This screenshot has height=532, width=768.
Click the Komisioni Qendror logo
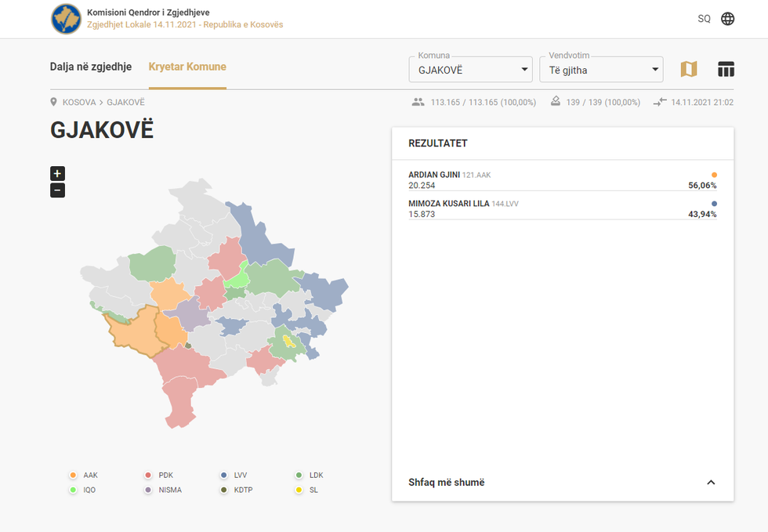pos(66,19)
